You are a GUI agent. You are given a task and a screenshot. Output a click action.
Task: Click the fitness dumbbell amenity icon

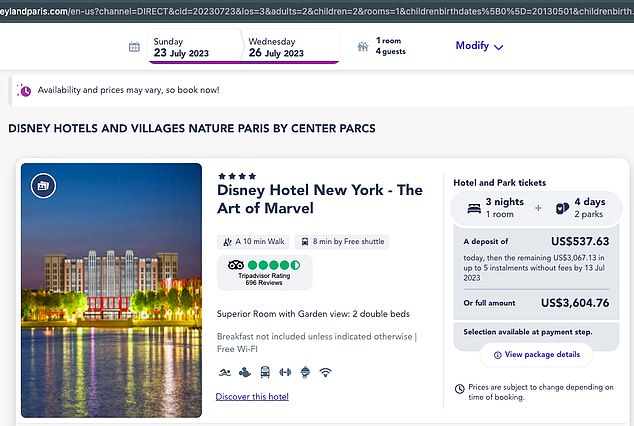(285, 372)
